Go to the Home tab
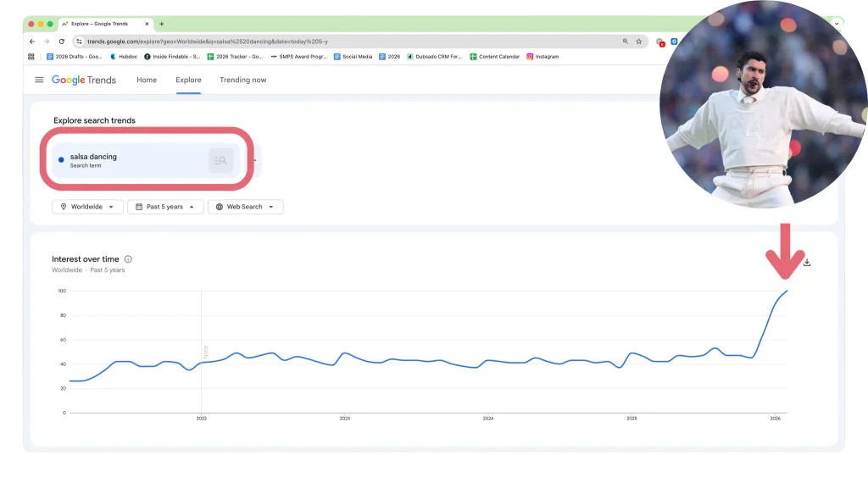Viewport: 868px width, 483px height. pos(147,80)
